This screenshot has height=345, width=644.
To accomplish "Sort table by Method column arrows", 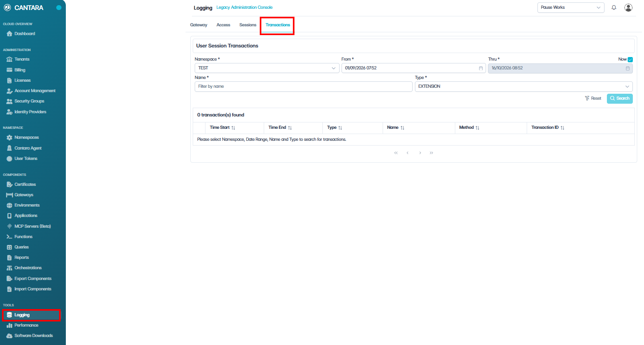I will 477,128.
